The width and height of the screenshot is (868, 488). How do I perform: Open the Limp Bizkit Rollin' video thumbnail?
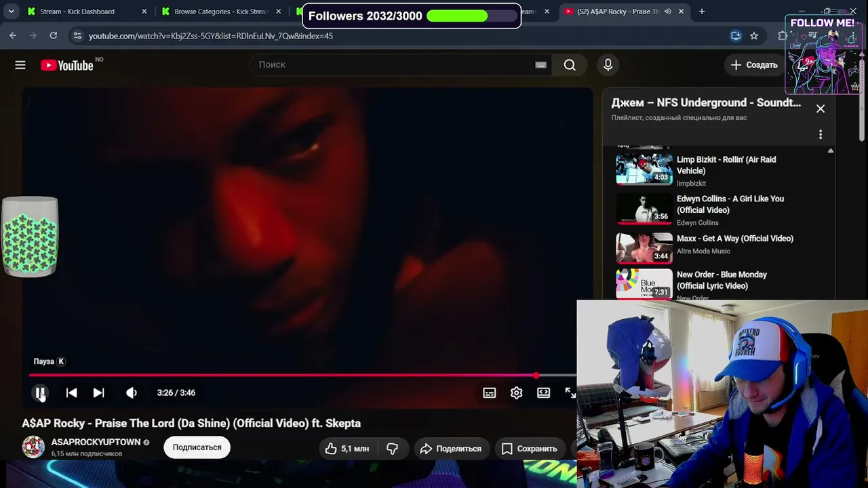click(644, 168)
